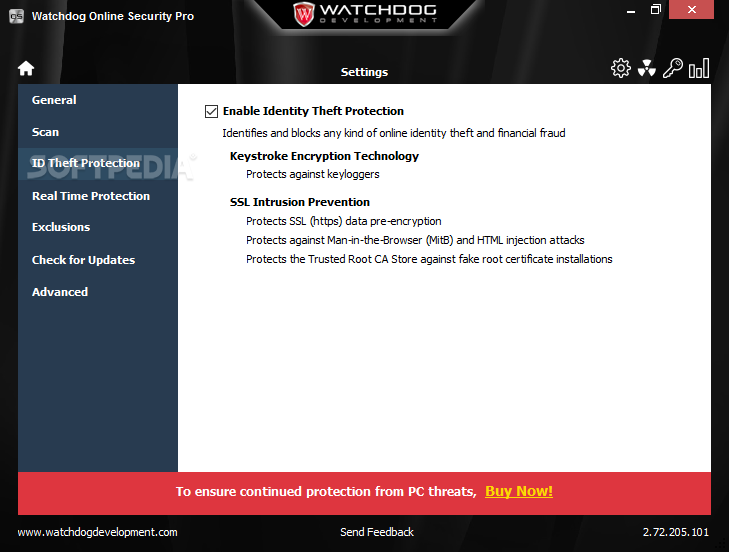This screenshot has height=552, width=729.
Task: Click the Buy Now! link
Action: click(519, 491)
